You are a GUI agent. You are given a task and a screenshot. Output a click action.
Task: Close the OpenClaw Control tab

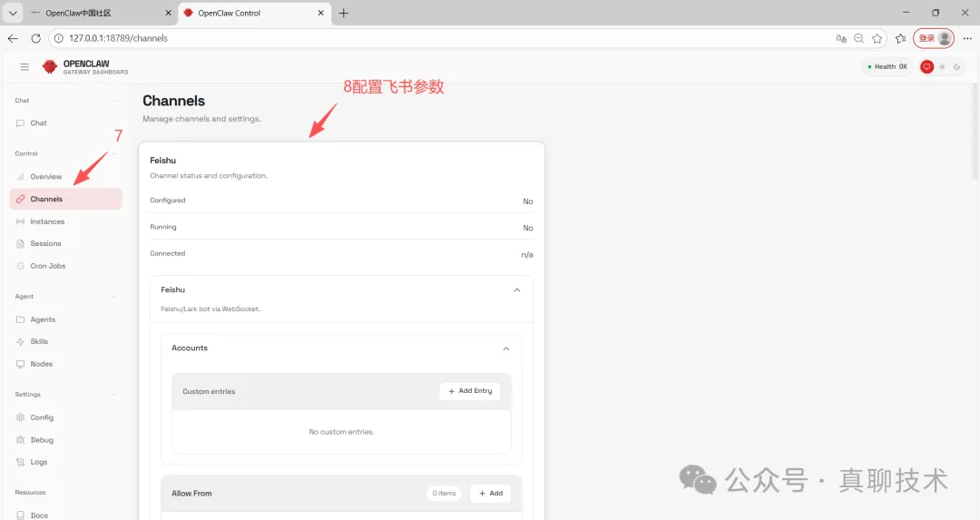tap(320, 13)
